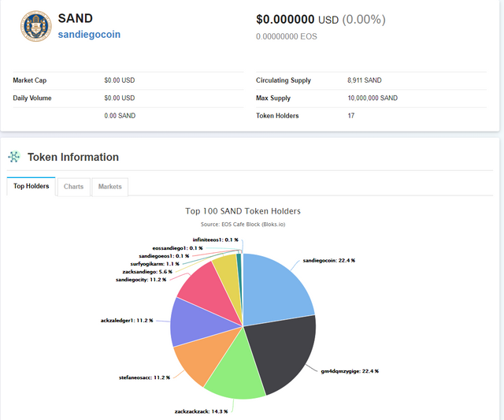Click the zacksandiego: 5.6 % label

point(147,272)
